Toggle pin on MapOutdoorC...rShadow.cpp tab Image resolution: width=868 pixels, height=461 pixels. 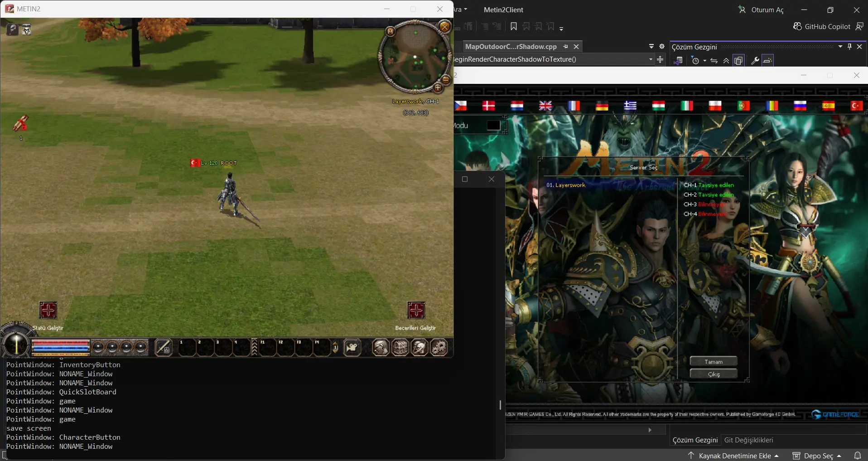click(x=565, y=47)
